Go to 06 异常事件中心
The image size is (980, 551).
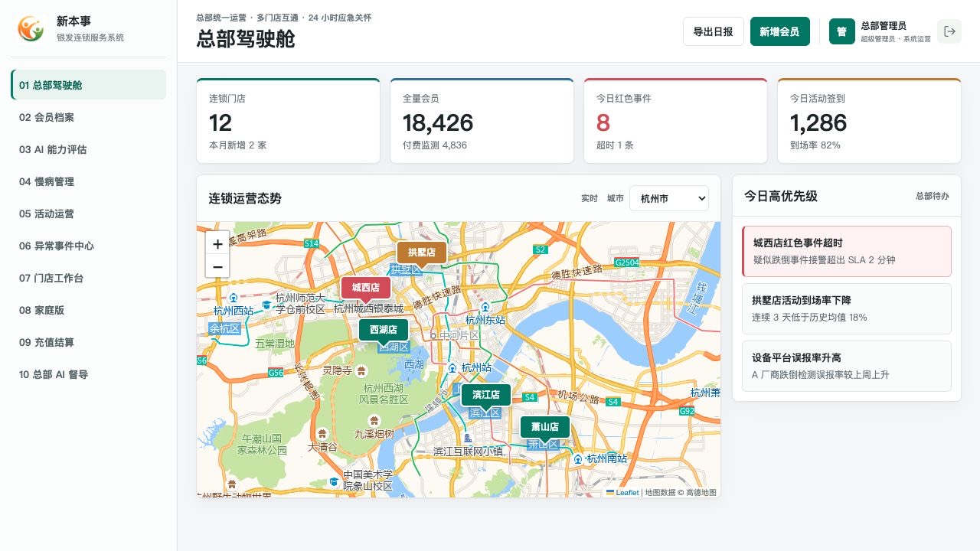pos(89,246)
